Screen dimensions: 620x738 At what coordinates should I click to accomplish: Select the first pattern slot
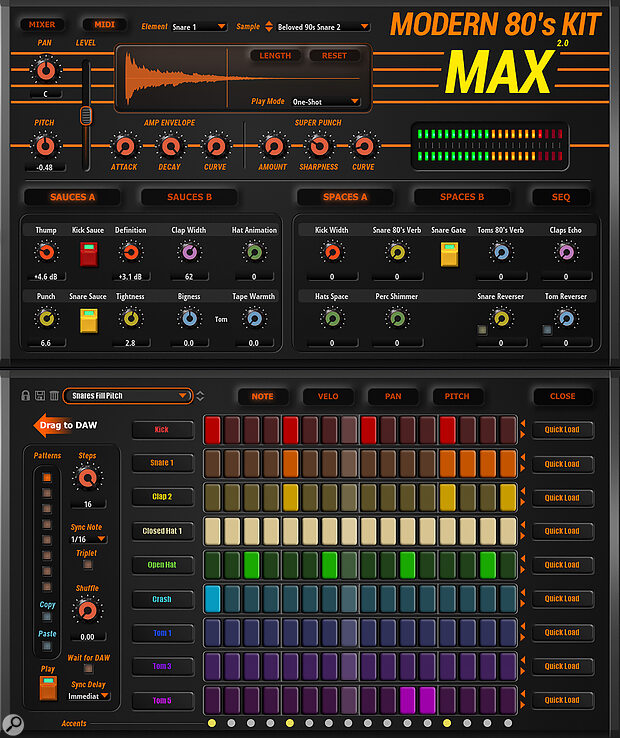click(47, 477)
